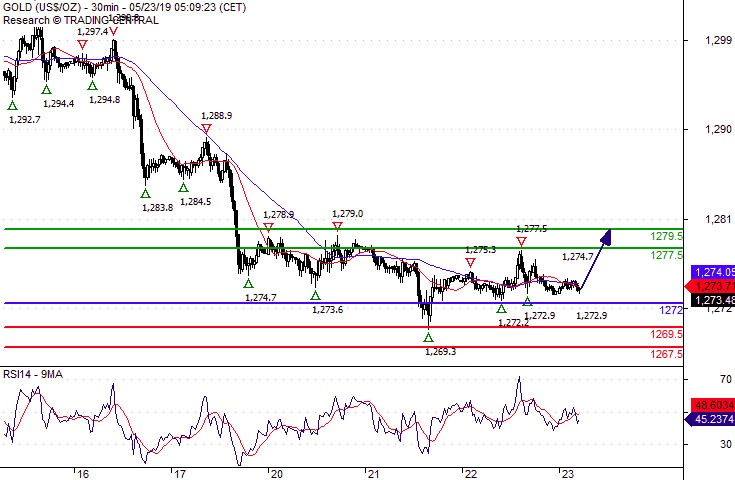
Task: Select the blue 1272 pivot level label
Action: coord(671,310)
